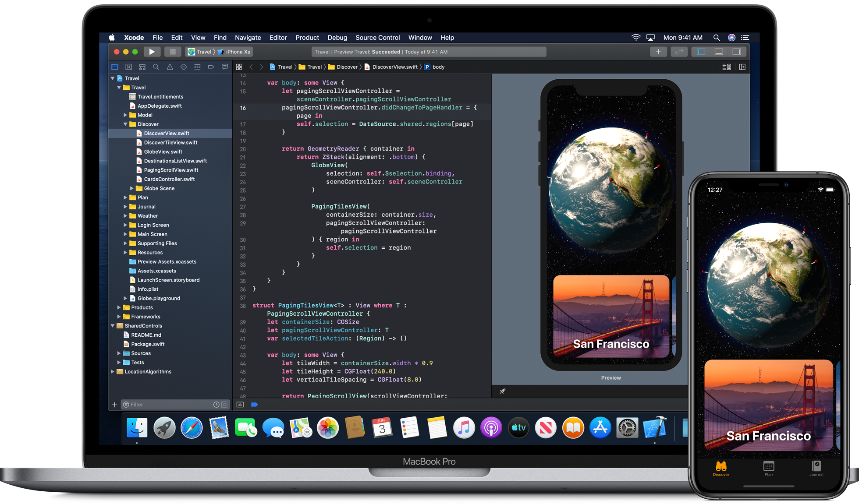Screen dimensions: 859x504
Task: Collapse the Discover folder
Action: pos(125,124)
